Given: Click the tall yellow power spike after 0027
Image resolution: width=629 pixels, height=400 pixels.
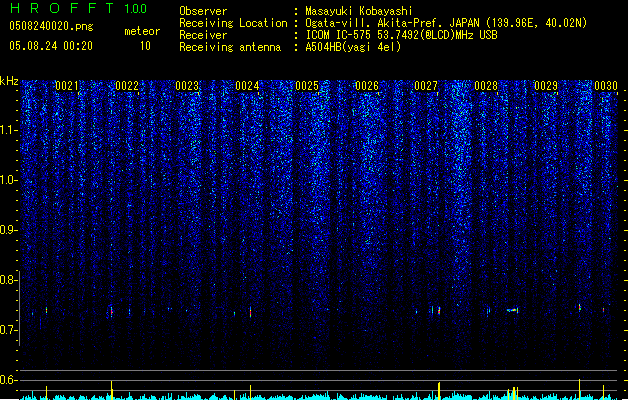Looking at the screenshot, I should pyautogui.click(x=439, y=391).
